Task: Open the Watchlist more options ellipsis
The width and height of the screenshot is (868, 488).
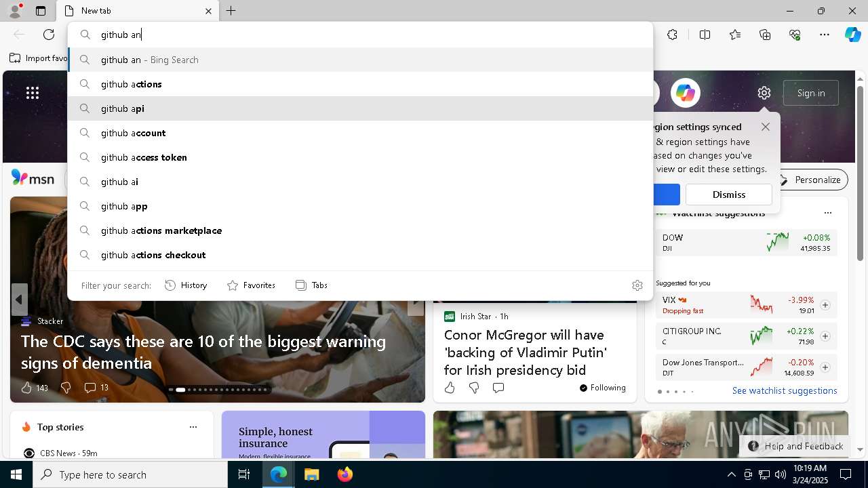Action: [x=827, y=213]
